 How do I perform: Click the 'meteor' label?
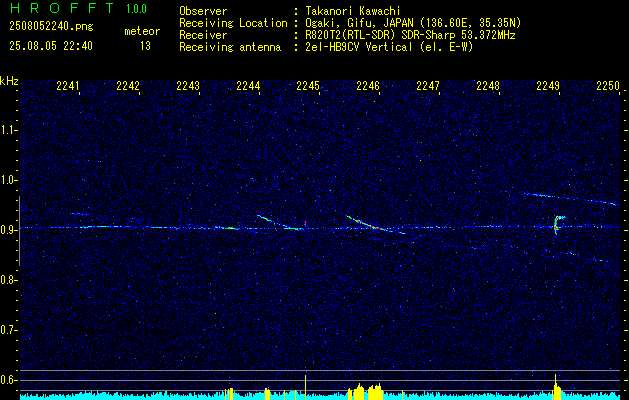(142, 31)
